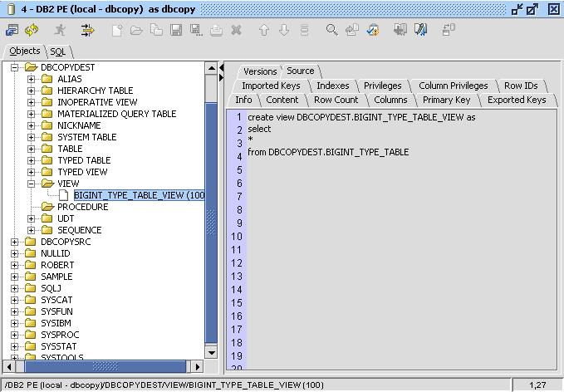
Task: Collapse the VIEW folder
Action: (32, 184)
